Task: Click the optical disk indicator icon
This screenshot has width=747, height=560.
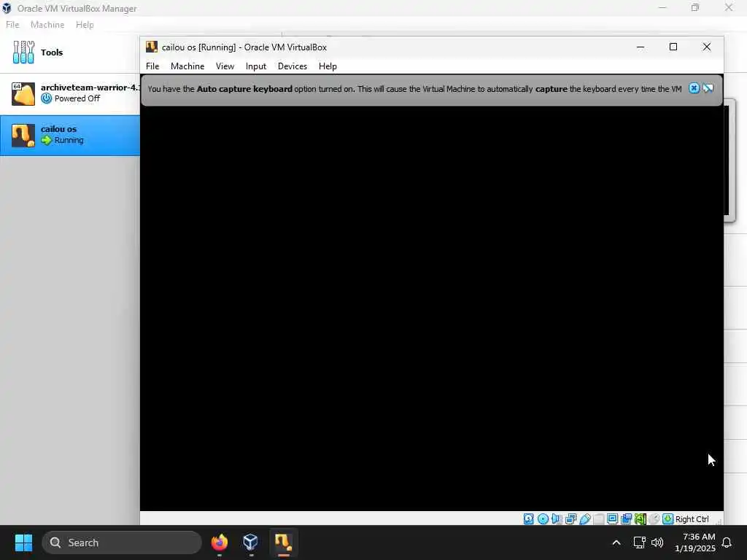Action: pos(543,519)
